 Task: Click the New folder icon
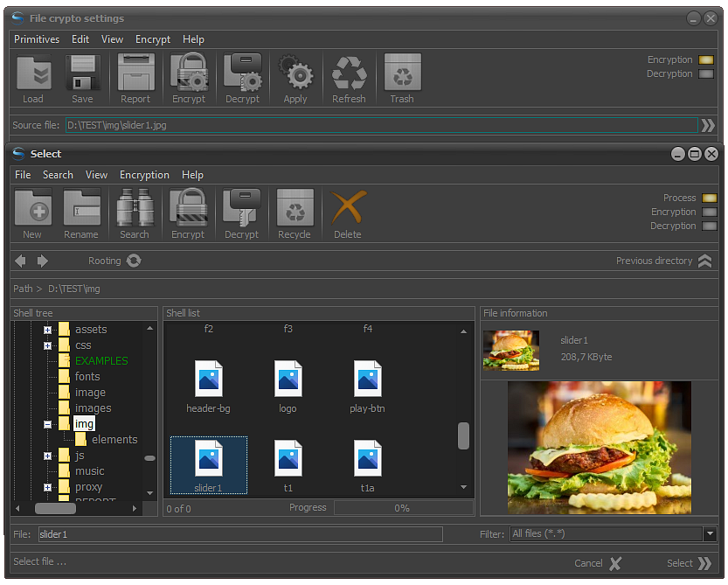click(33, 207)
